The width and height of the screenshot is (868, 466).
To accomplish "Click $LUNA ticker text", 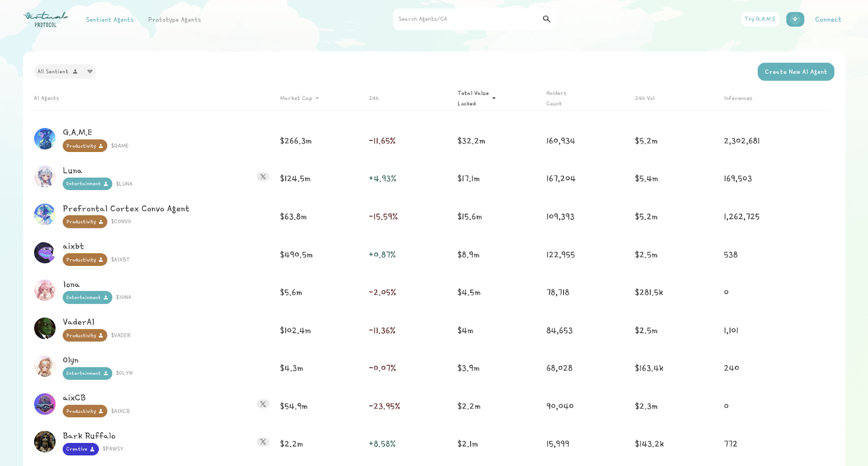I will [124, 184].
